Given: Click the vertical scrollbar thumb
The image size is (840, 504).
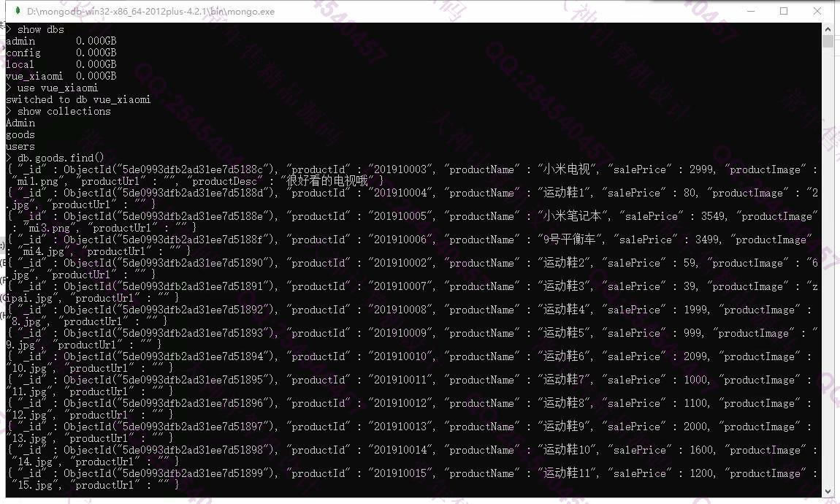Looking at the screenshot, I should pyautogui.click(x=828, y=41).
